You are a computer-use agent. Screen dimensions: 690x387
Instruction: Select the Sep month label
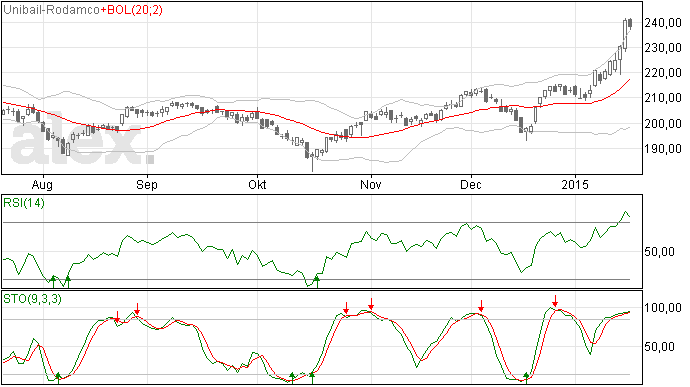[147, 184]
